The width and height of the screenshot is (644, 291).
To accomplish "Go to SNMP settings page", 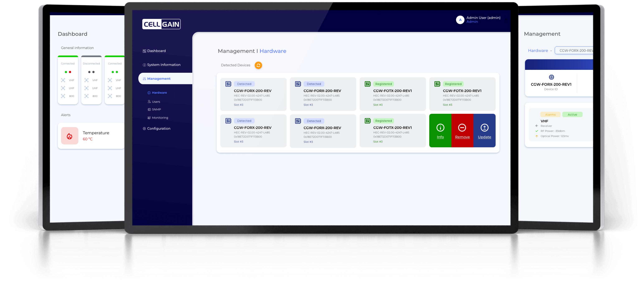I will pos(156,109).
